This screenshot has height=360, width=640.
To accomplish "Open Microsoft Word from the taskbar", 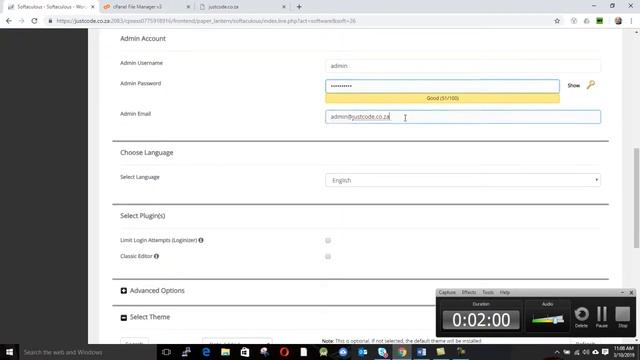I will point(422,352).
